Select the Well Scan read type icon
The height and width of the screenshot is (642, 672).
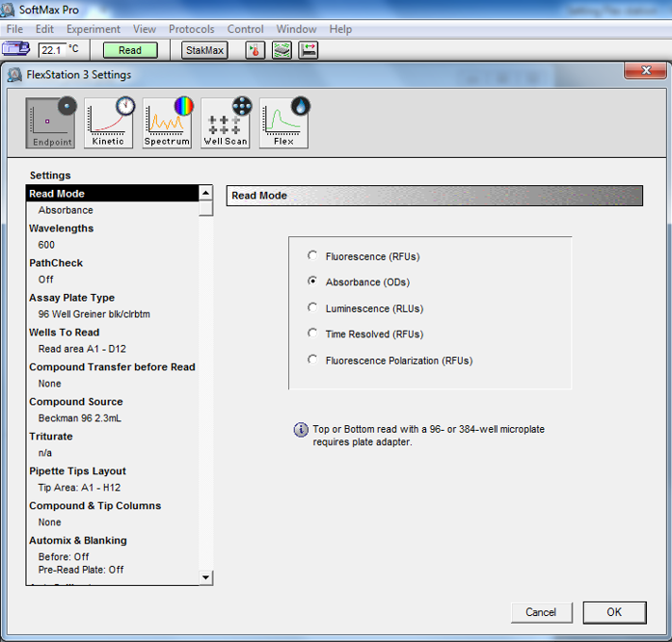click(x=226, y=122)
